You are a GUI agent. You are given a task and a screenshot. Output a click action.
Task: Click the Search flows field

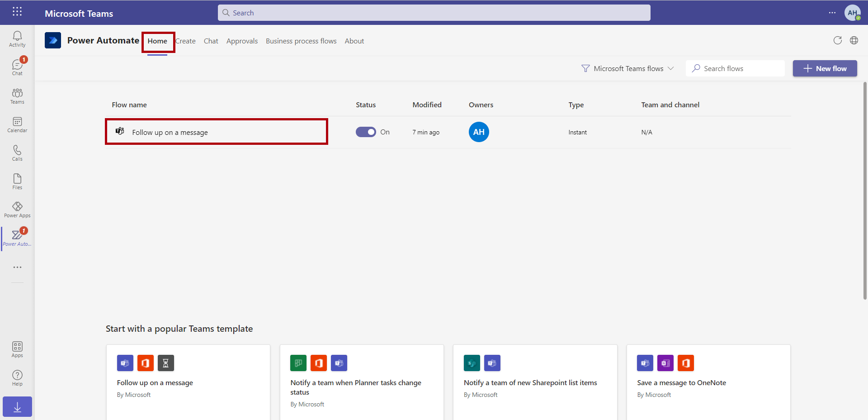click(735, 68)
